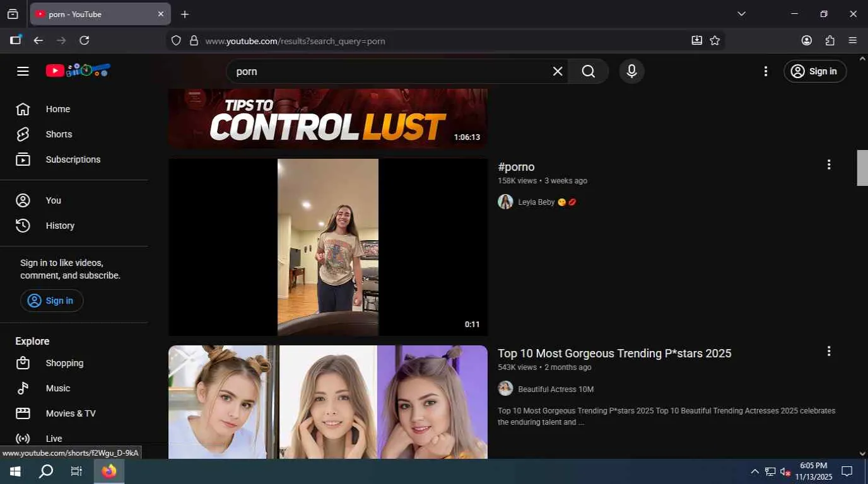The image size is (868, 484).
Task: Click the Sign in button in the header
Action: pyautogui.click(x=815, y=71)
